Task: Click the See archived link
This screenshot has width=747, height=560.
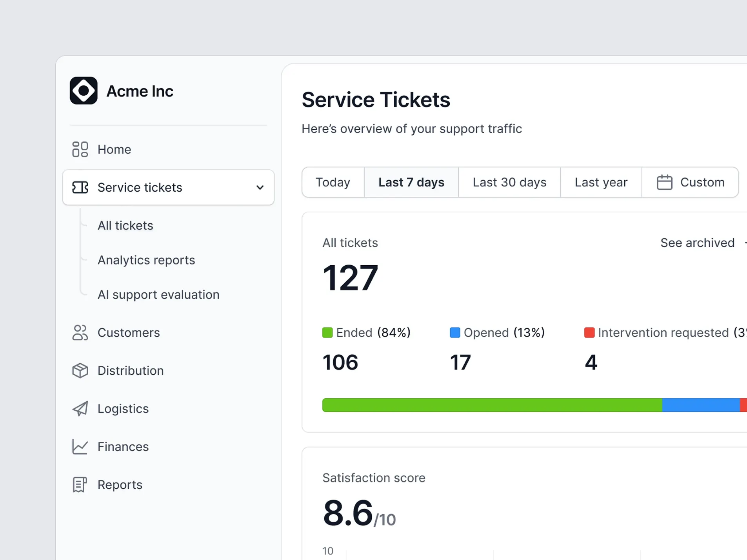Action: click(697, 243)
